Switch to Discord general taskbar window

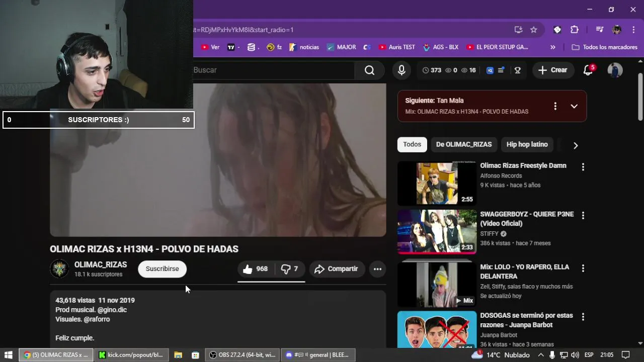click(x=318, y=355)
